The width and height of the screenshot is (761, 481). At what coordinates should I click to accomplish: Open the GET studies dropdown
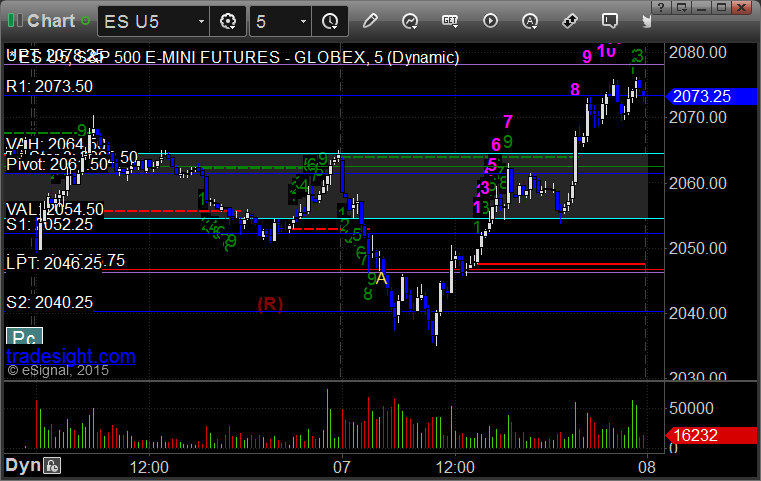pos(450,21)
